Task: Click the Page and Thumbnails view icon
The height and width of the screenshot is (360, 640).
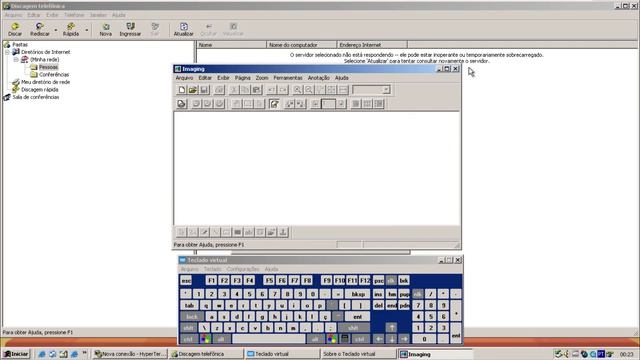Action: [x=379, y=104]
